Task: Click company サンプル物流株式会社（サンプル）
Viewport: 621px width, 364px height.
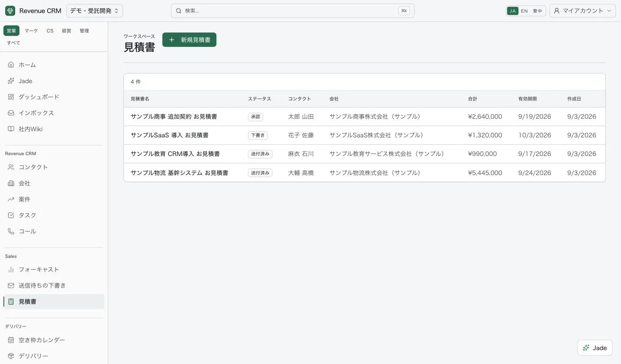Action: [x=376, y=173]
